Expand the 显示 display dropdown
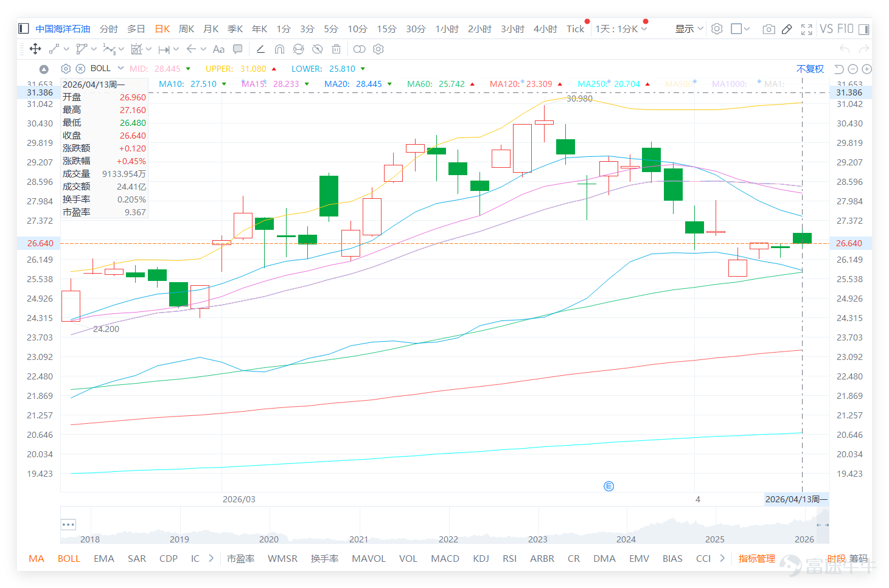889x588 pixels. (x=689, y=29)
